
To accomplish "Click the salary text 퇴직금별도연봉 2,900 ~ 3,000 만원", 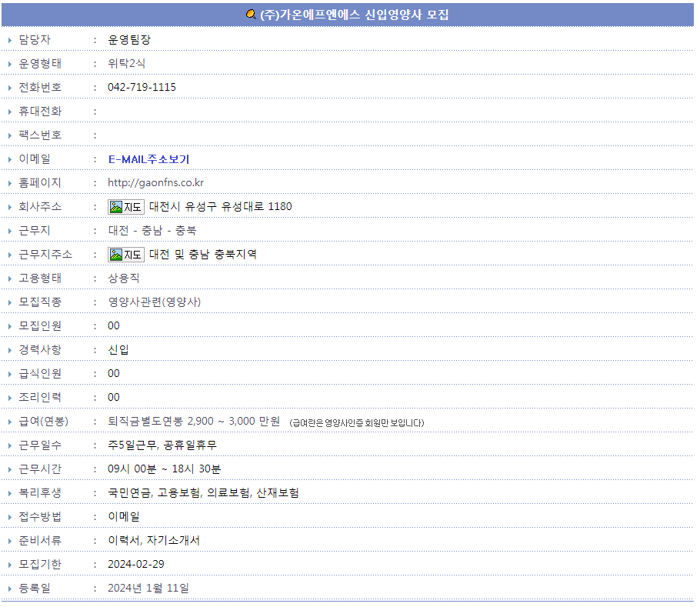I will tap(194, 422).
